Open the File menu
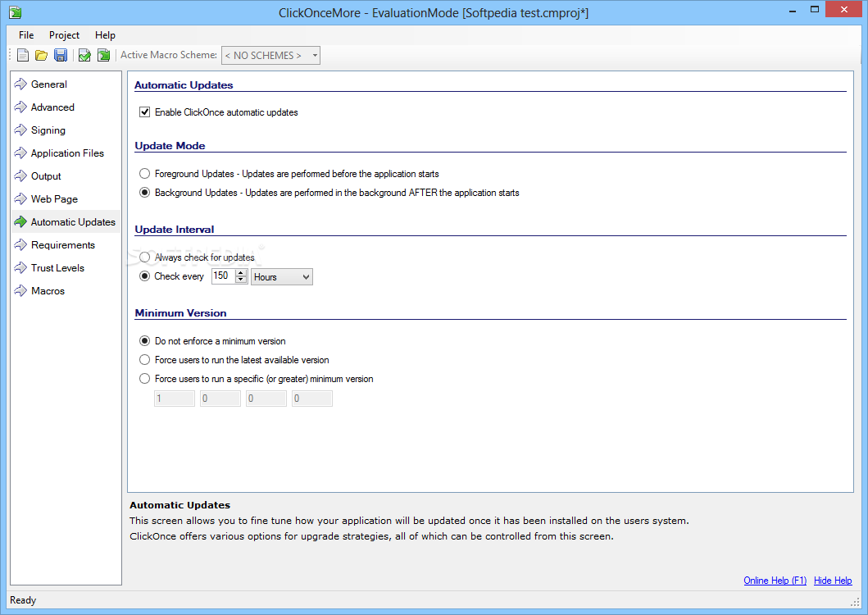The image size is (868, 615). 26,35
